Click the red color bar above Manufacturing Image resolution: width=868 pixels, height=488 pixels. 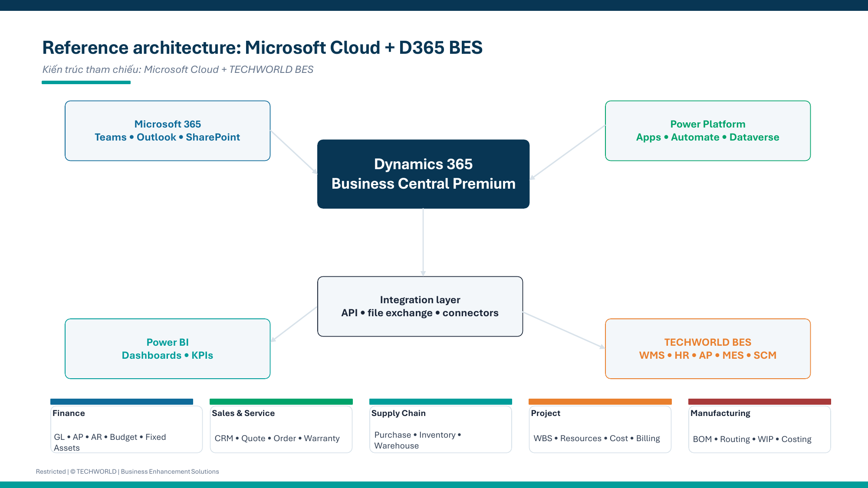point(759,402)
